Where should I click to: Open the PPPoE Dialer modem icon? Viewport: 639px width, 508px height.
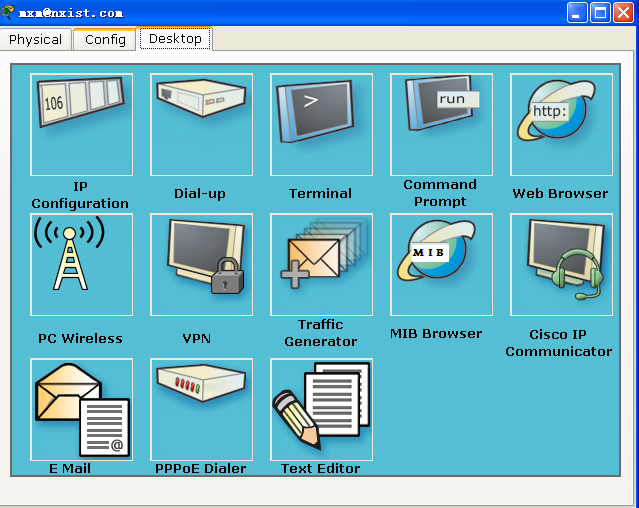201,409
